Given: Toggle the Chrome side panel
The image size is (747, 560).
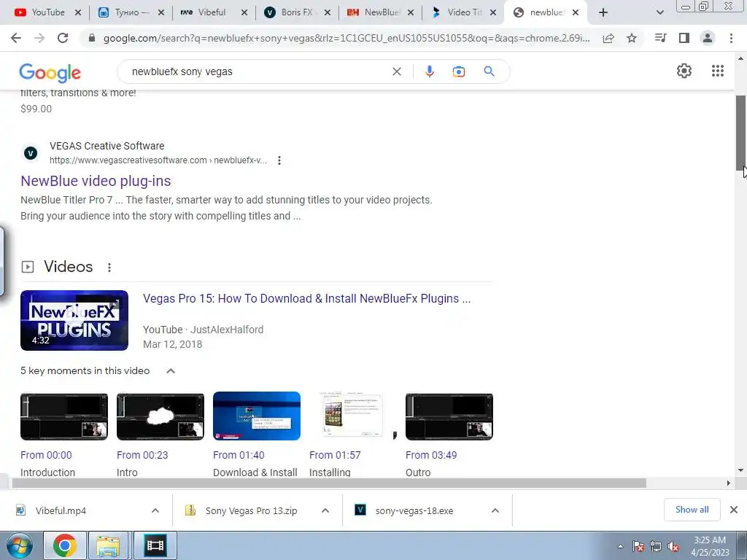Looking at the screenshot, I should pyautogui.click(x=684, y=38).
